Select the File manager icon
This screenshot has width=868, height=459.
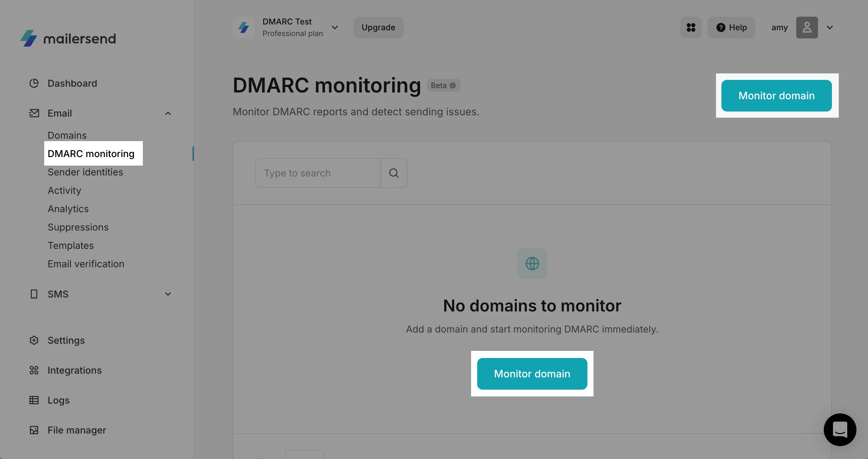34,430
